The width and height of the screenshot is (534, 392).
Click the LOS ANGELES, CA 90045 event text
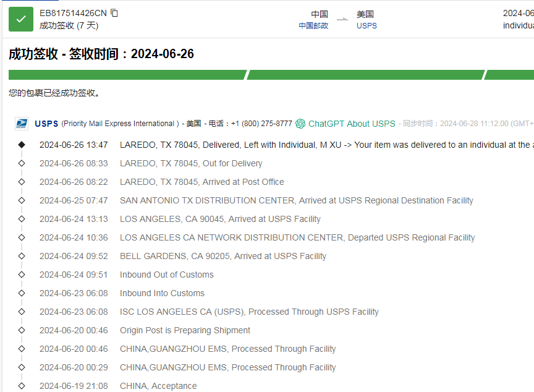[221, 219]
